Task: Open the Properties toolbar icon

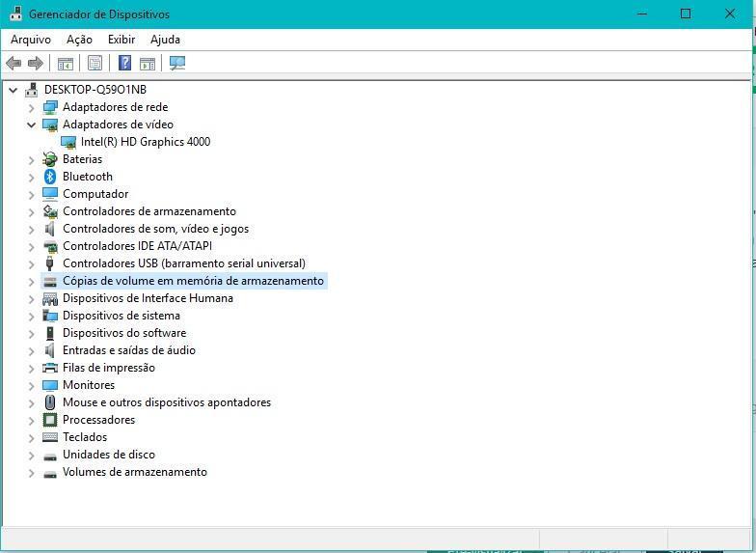Action: [94, 64]
